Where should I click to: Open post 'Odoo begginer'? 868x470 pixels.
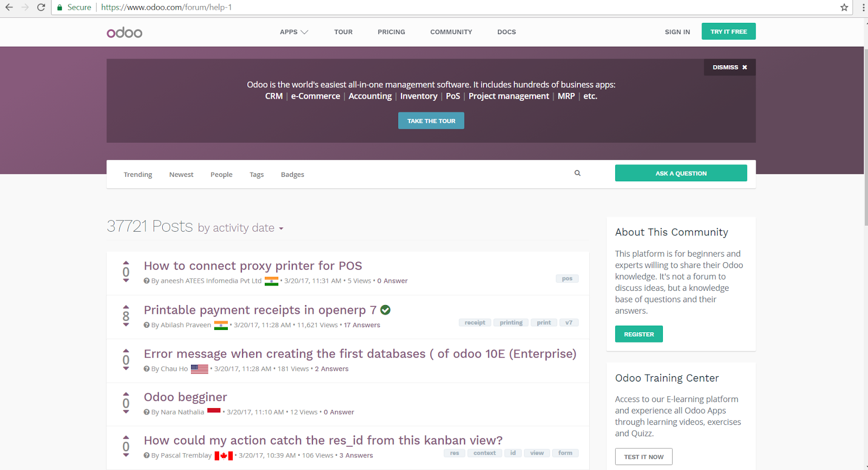[186, 397]
